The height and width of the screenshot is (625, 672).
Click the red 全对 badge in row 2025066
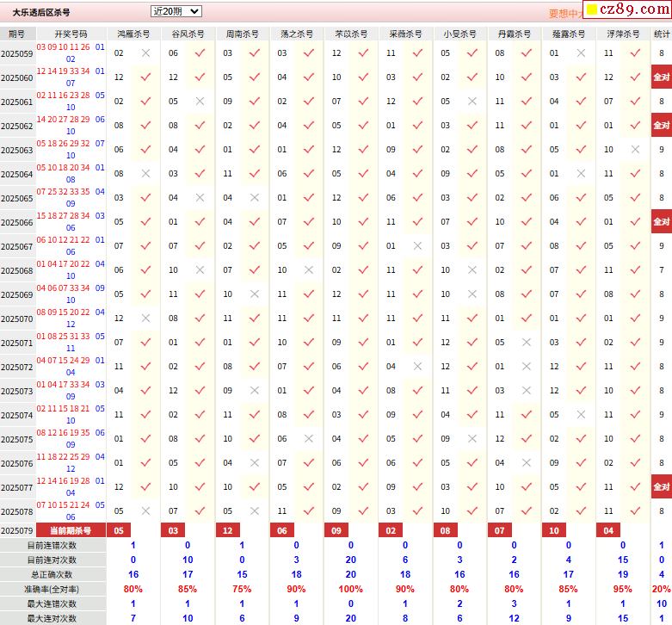pos(662,221)
